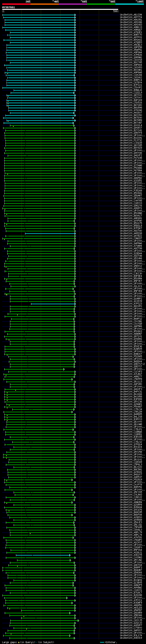Select hit UniRef100_A9S086

coord(131,22)
